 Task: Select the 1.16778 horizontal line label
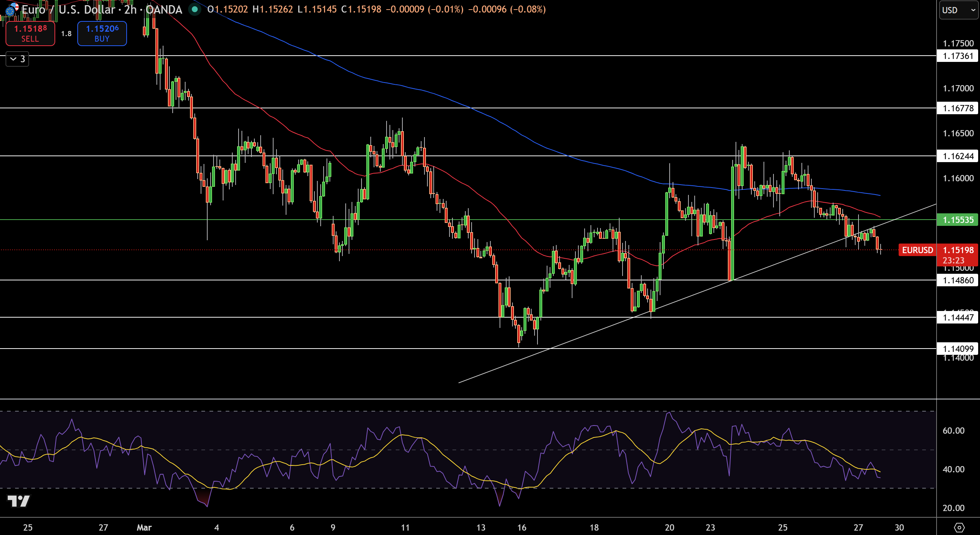point(958,108)
